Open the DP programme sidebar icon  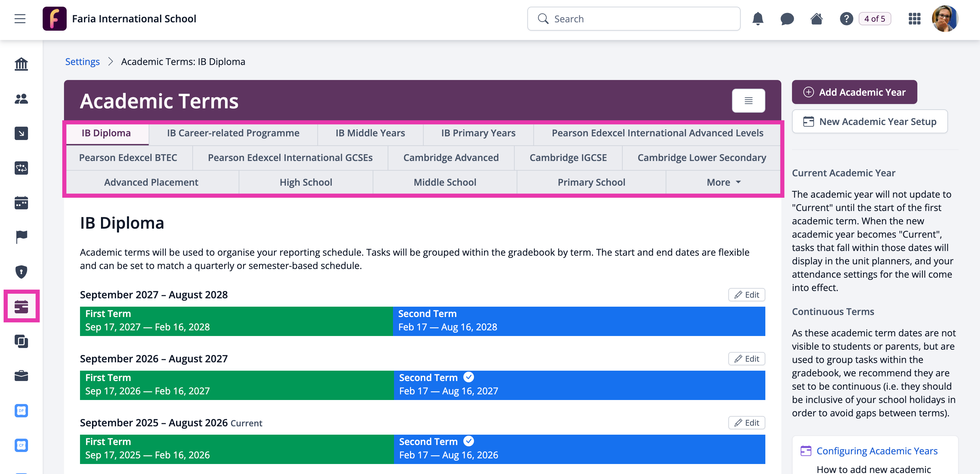[x=21, y=410]
